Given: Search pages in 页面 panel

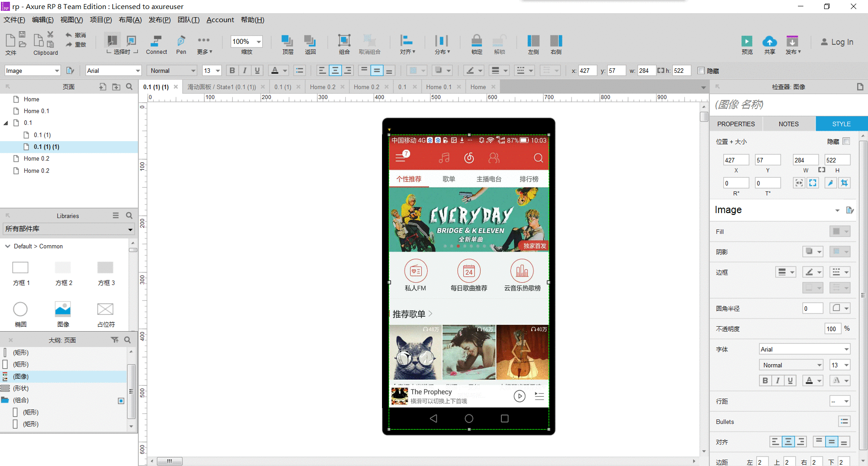Looking at the screenshot, I should pyautogui.click(x=129, y=86).
